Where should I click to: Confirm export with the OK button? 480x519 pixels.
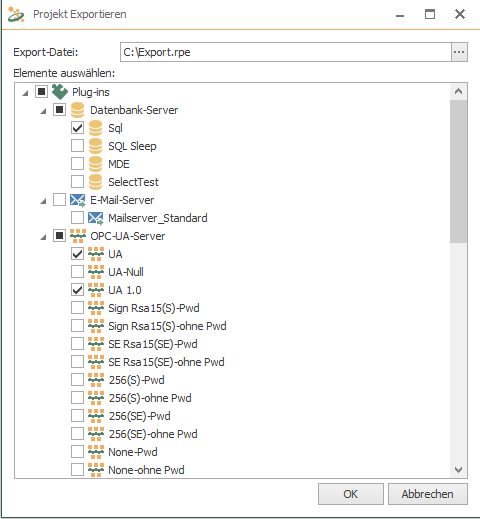[351, 494]
